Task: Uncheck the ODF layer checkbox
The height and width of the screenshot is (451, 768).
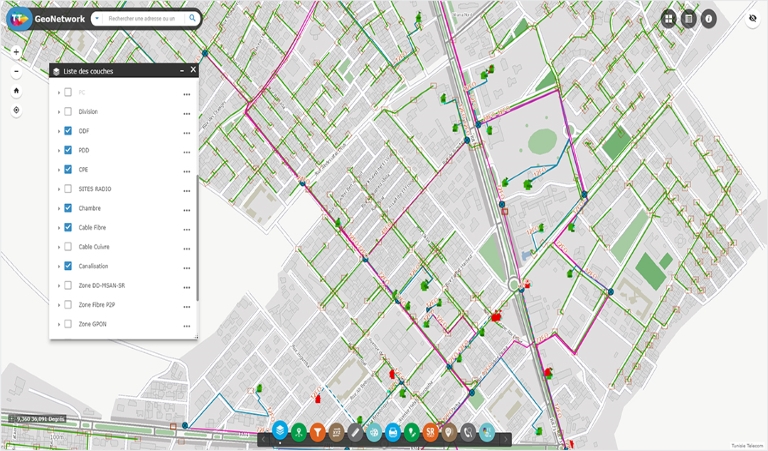Action: 68,131
